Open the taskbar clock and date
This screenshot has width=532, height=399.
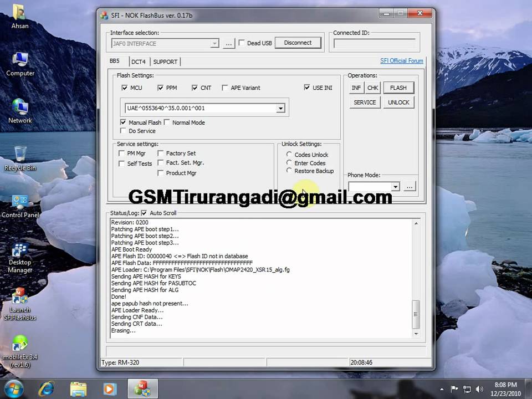505,389
